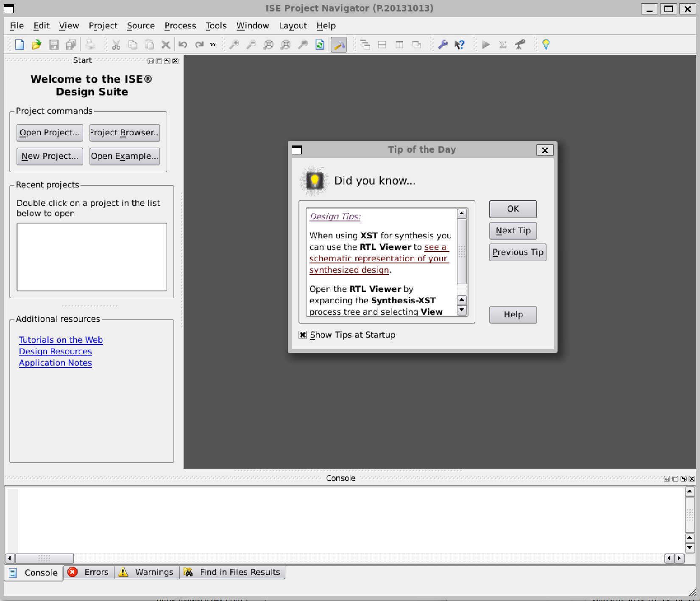This screenshot has height=601, width=700.
Task: Click the Save All toolbar icon
Action: pyautogui.click(x=71, y=45)
